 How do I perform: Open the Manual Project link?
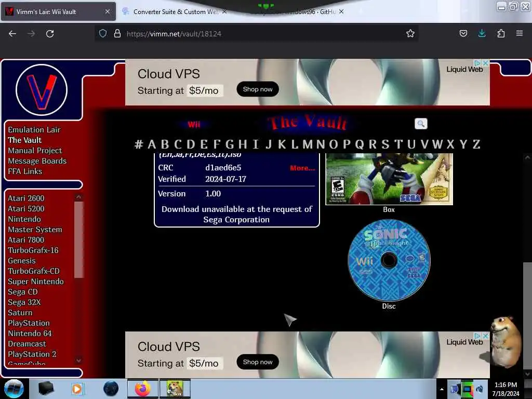[x=35, y=150]
